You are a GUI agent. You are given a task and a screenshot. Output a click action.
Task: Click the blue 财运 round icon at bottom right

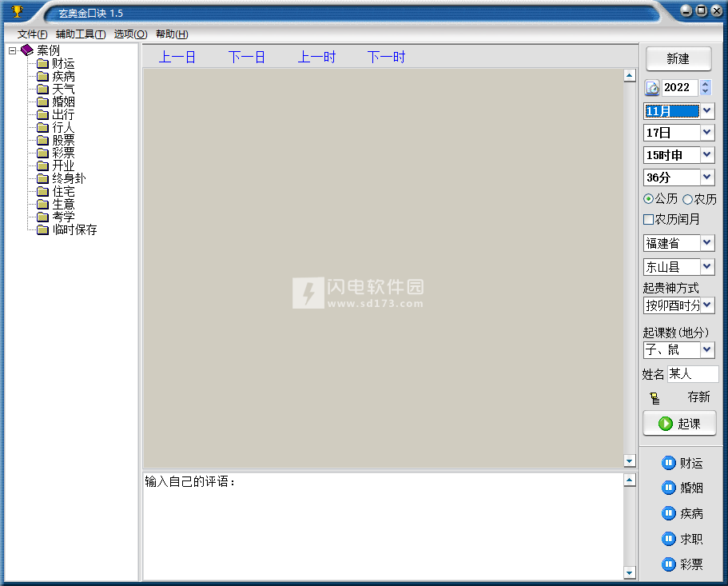tap(668, 463)
